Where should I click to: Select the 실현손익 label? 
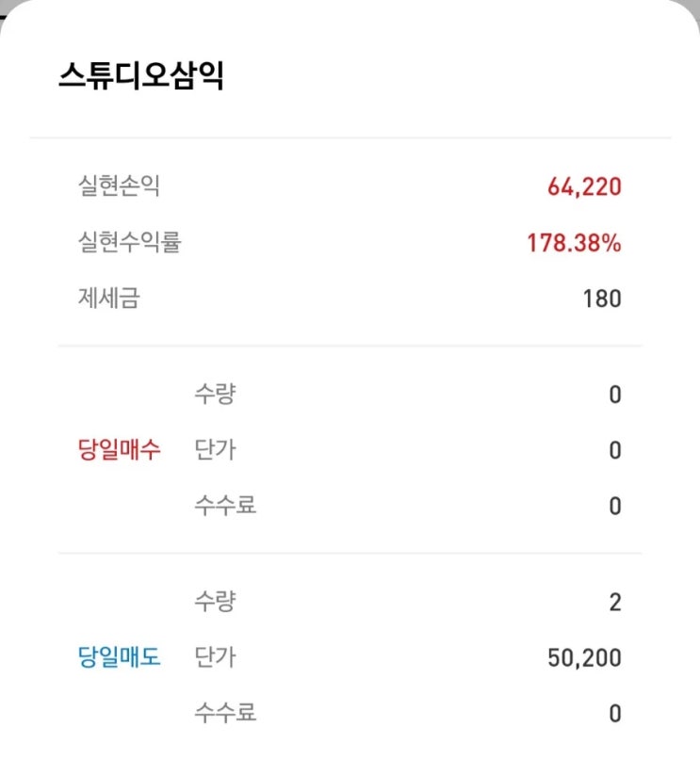click(x=119, y=186)
